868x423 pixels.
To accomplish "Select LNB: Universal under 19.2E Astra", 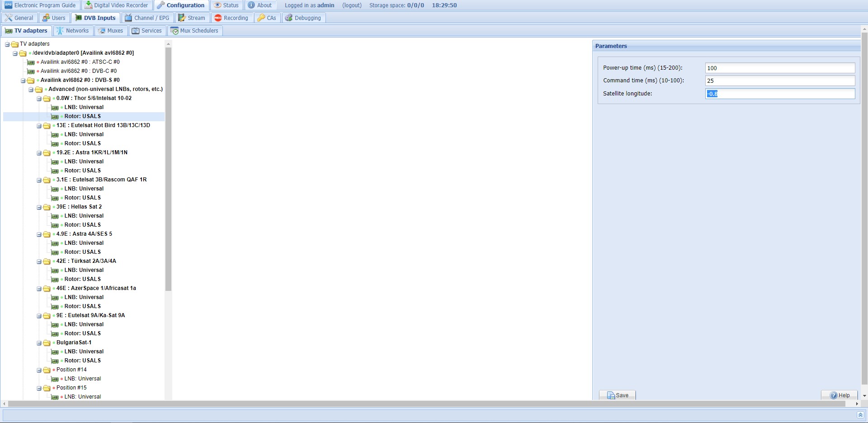I will tap(84, 162).
